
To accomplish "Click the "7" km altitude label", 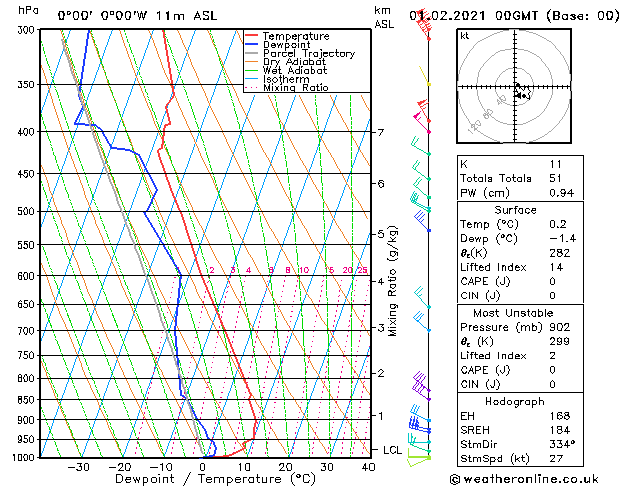I will click(381, 132).
